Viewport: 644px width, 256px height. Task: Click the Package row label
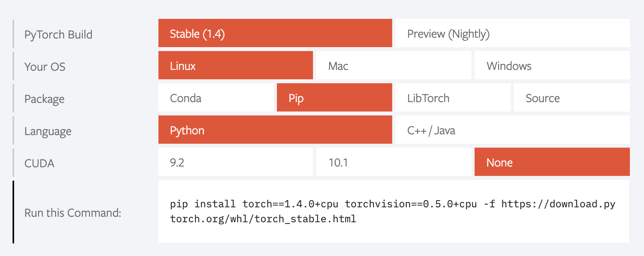tap(44, 99)
